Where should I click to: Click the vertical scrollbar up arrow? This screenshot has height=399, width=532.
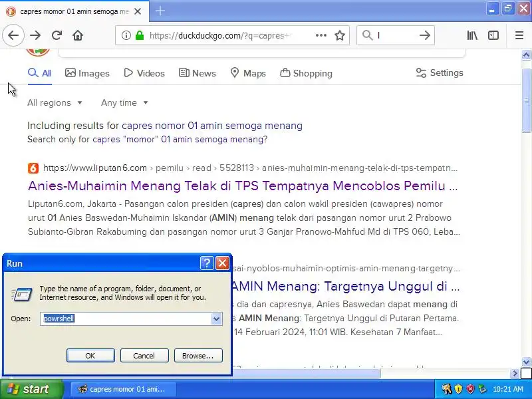pos(526,55)
